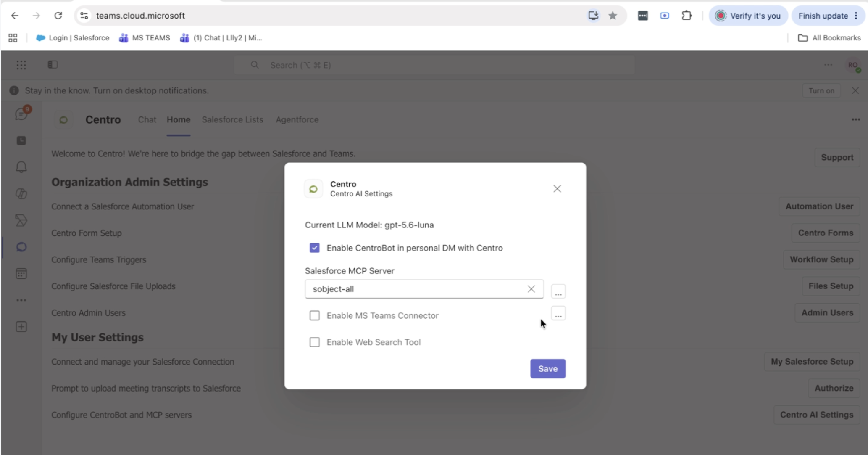Open the Copilot app in Teams rail
This screenshot has width=868, height=455.
click(x=21, y=193)
